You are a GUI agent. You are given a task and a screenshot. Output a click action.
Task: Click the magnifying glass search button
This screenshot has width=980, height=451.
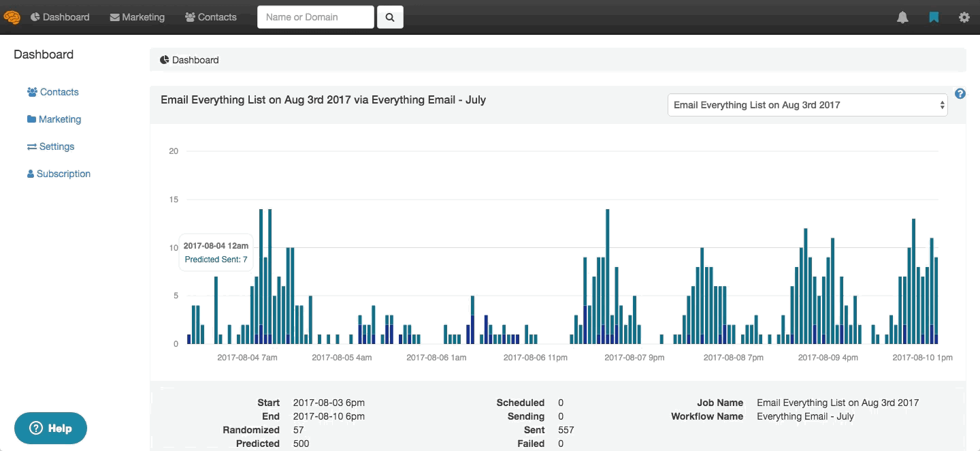pyautogui.click(x=390, y=18)
